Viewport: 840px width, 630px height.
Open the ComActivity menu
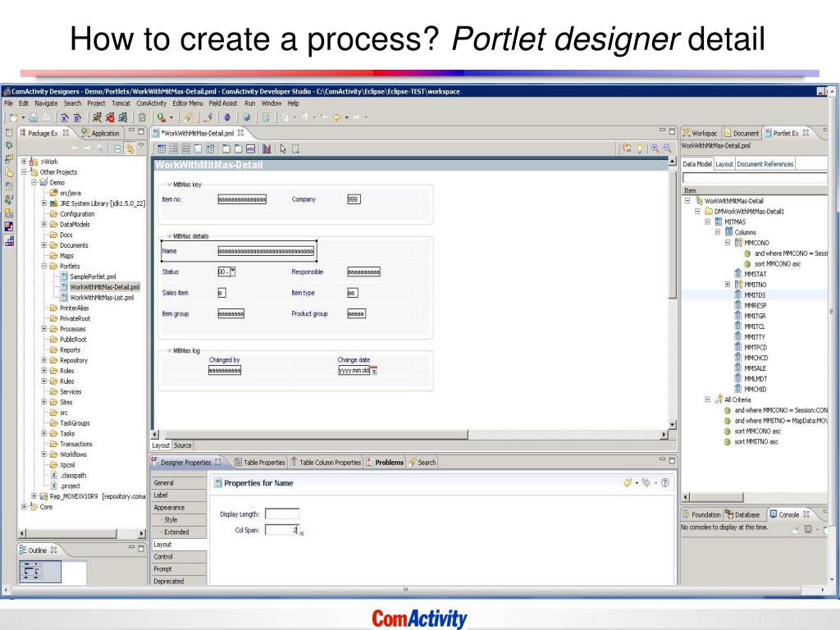pyautogui.click(x=151, y=103)
